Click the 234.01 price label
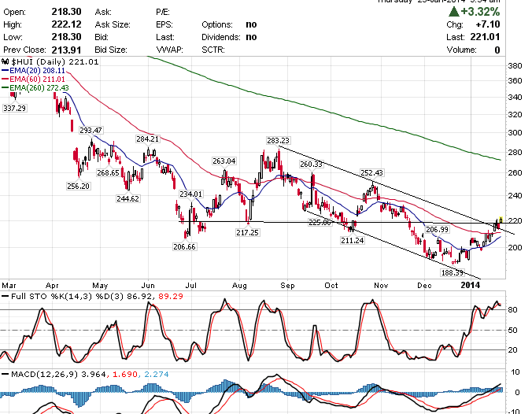Screen dimensions: 532x414 191,194
